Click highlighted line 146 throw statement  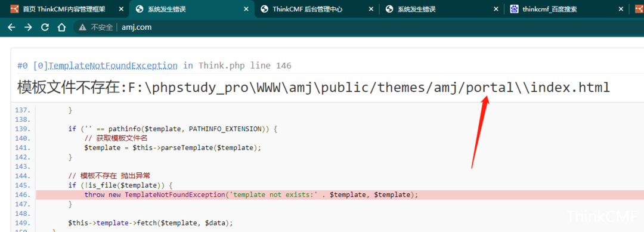(x=251, y=194)
